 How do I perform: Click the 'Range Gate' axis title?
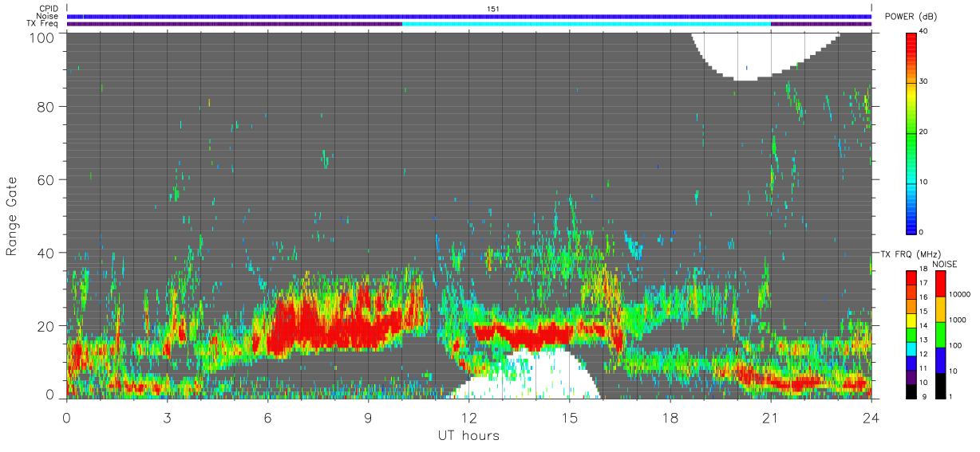coord(12,216)
